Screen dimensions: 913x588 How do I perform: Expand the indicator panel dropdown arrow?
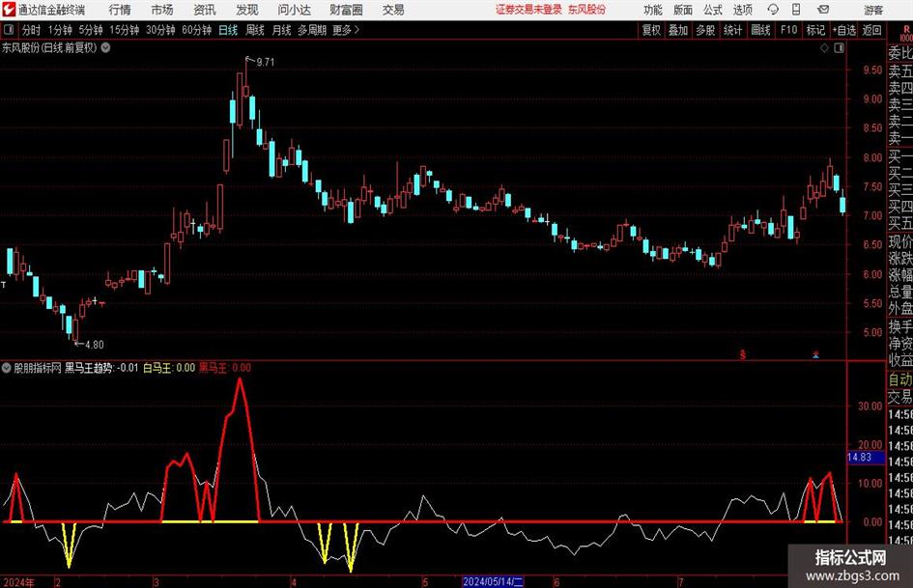7,368
